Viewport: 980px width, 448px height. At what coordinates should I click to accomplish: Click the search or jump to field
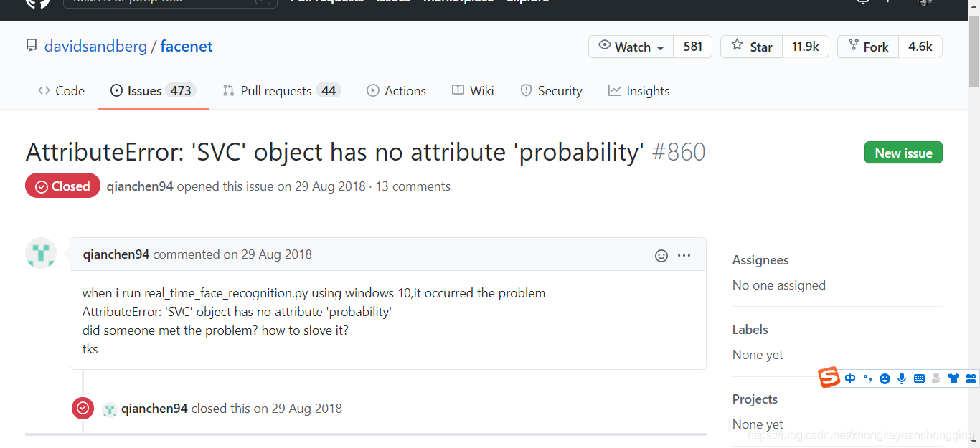pyautogui.click(x=165, y=2)
